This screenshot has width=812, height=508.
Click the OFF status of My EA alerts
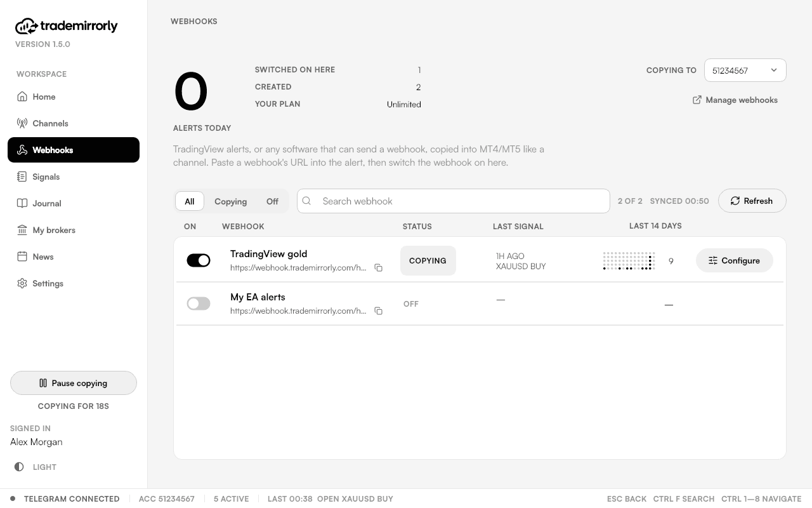point(411,304)
